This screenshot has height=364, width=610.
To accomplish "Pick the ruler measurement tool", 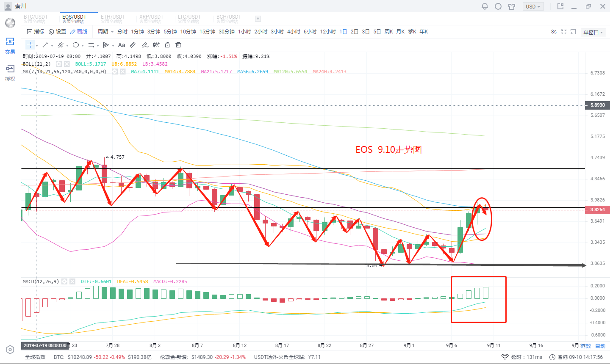I will pyautogui.click(x=133, y=45).
